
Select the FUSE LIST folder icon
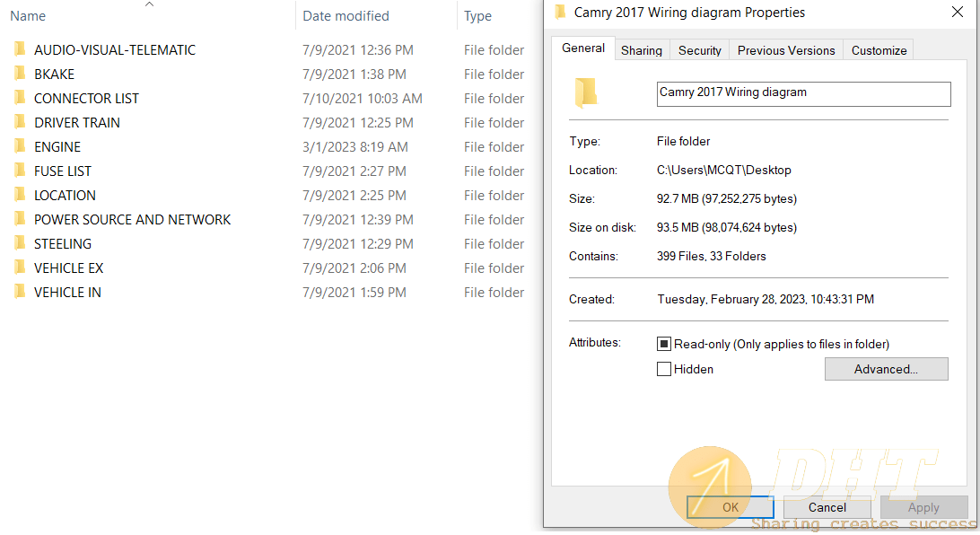click(x=20, y=171)
